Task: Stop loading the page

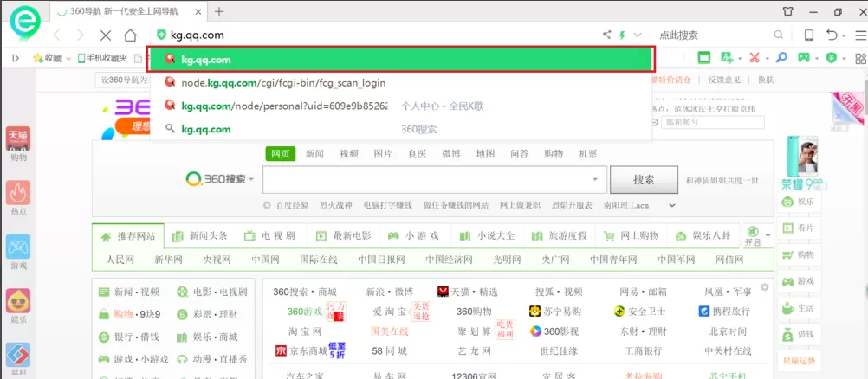Action: [x=105, y=35]
